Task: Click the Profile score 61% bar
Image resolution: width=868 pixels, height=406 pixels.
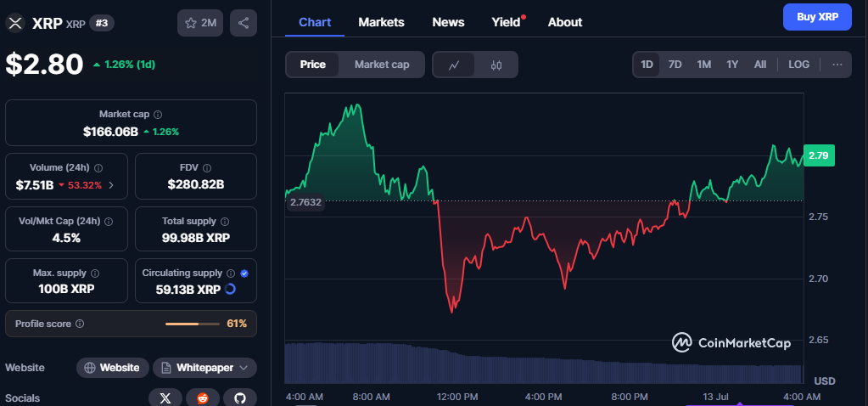Action: 192,324
